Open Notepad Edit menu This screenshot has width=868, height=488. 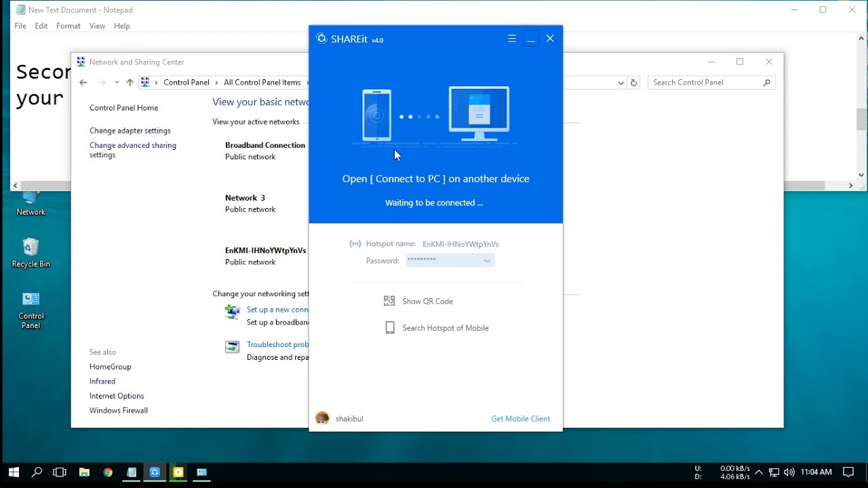click(x=41, y=26)
